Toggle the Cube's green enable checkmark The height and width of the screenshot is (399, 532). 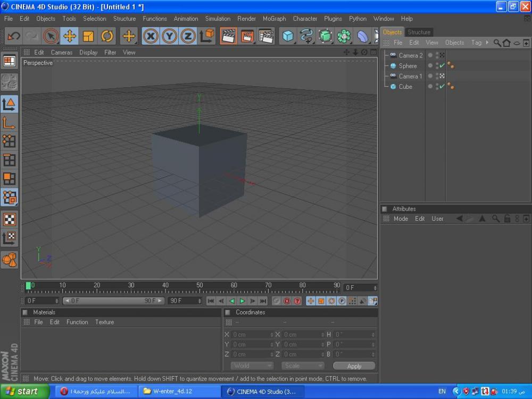click(x=442, y=87)
